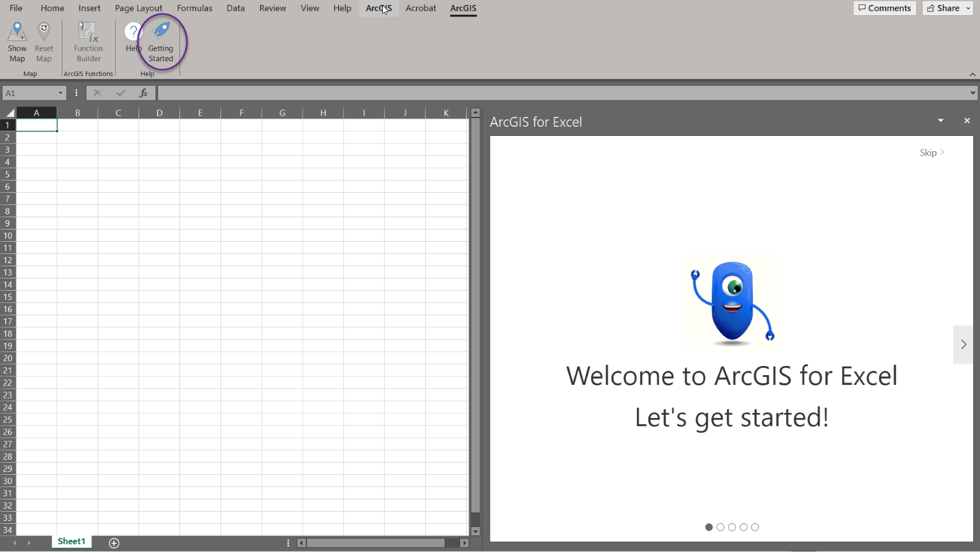Image resolution: width=980 pixels, height=552 pixels.
Task: Switch to the Home tab
Action: (x=53, y=8)
